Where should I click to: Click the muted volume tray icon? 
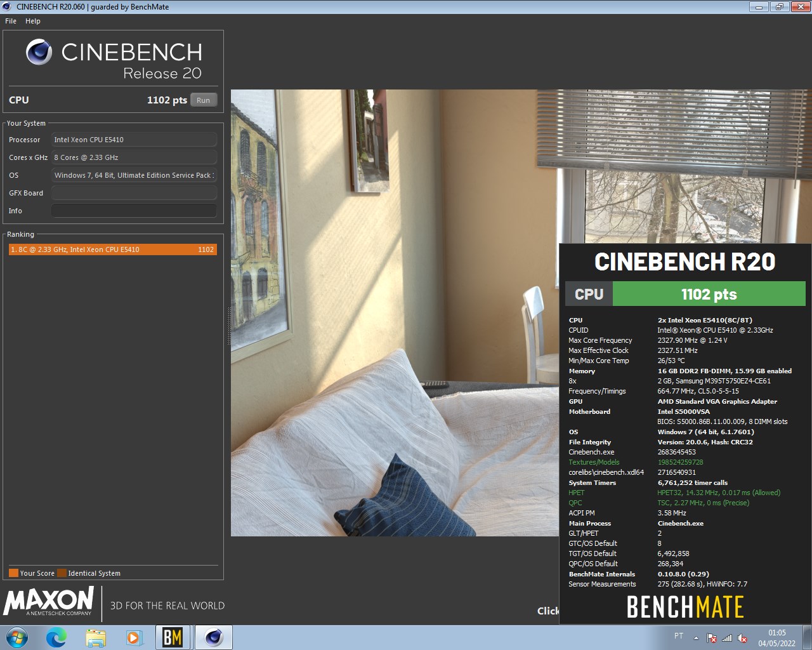tap(742, 638)
